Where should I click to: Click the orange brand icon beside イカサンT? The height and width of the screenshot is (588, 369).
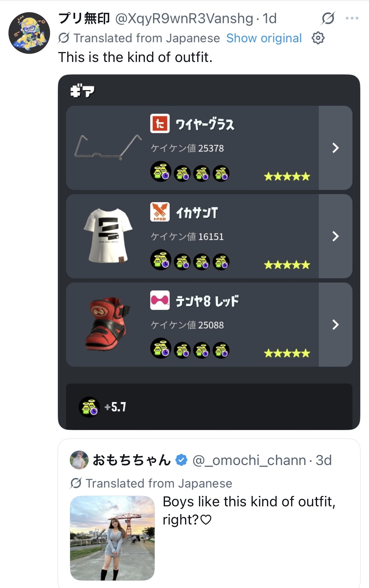[x=160, y=212]
